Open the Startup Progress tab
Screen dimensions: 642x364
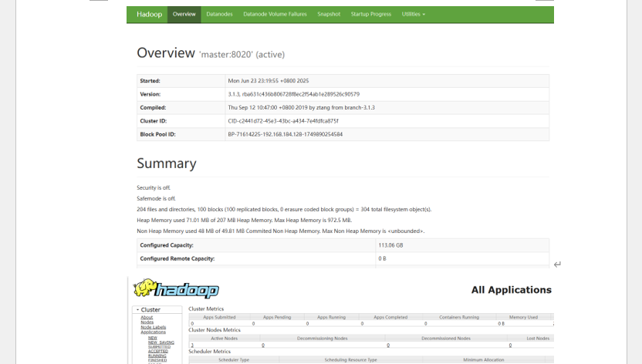(370, 15)
